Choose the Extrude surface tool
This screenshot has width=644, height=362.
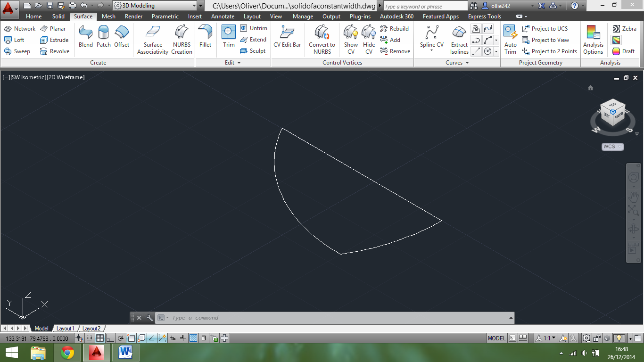54,40
